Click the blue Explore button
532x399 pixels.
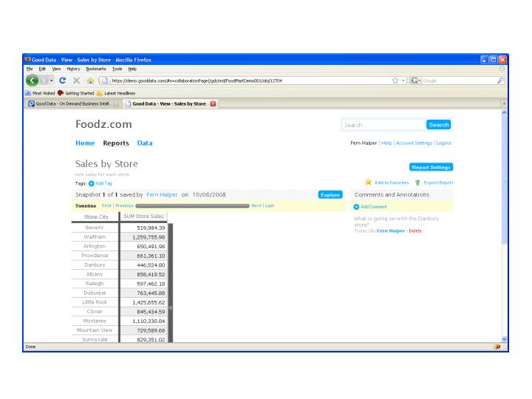pyautogui.click(x=330, y=194)
